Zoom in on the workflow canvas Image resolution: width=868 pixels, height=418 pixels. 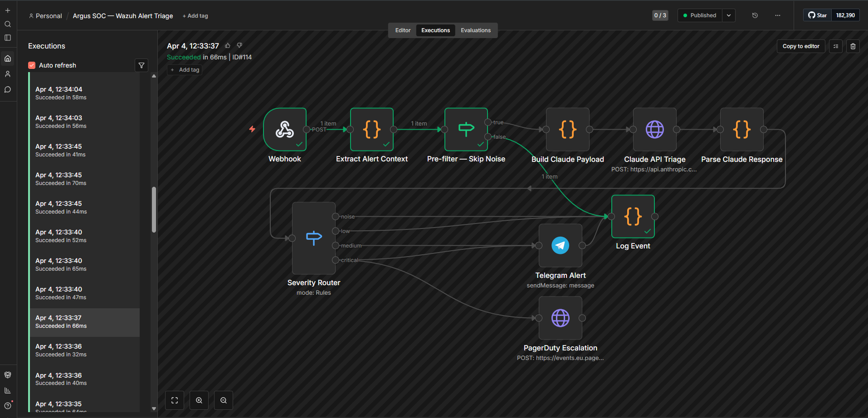[x=199, y=400]
